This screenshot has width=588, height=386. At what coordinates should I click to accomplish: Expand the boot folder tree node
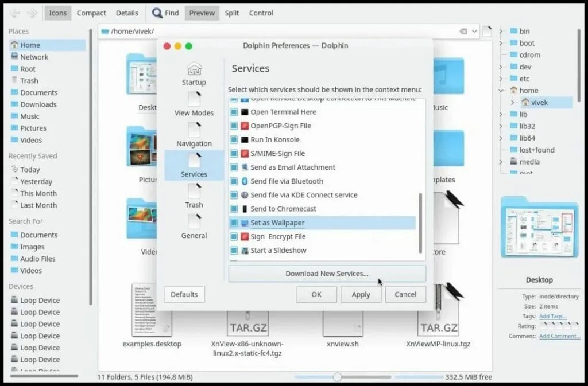pyautogui.click(x=501, y=44)
